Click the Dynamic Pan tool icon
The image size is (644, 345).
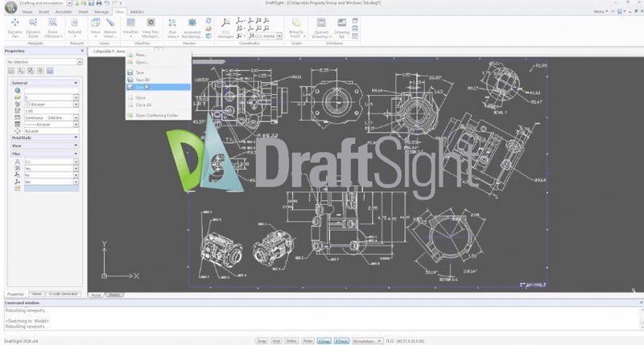15,23
